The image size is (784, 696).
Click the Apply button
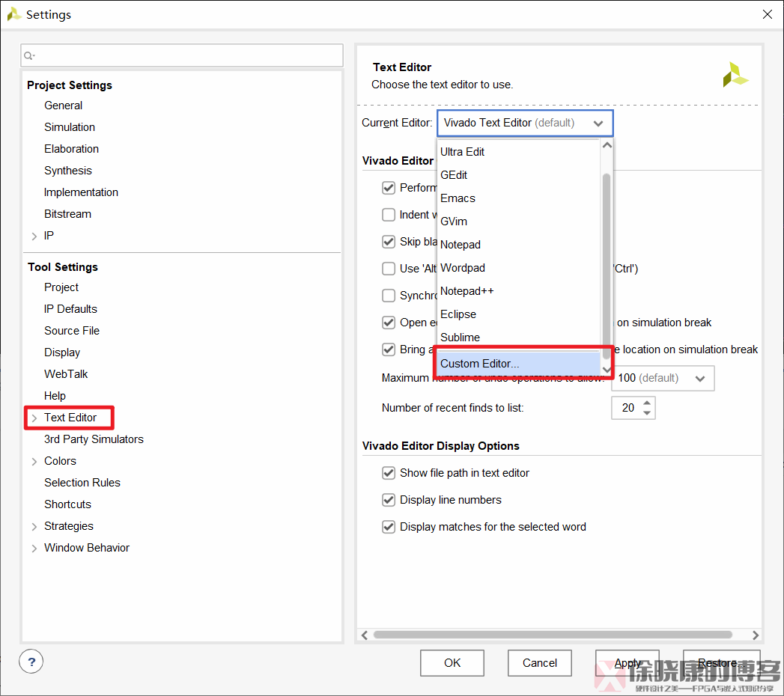coord(627,663)
